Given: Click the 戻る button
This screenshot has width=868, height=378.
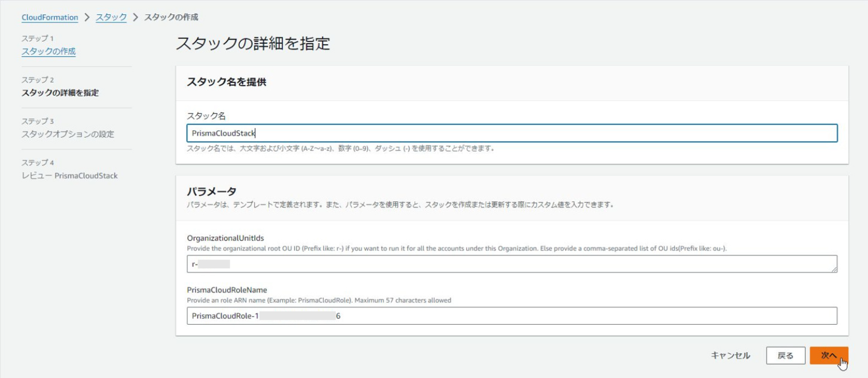Looking at the screenshot, I should coord(785,356).
